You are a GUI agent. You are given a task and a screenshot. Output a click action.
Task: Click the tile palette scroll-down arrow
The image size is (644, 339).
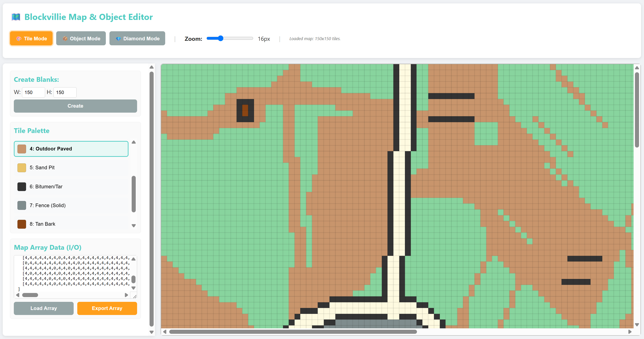click(134, 225)
